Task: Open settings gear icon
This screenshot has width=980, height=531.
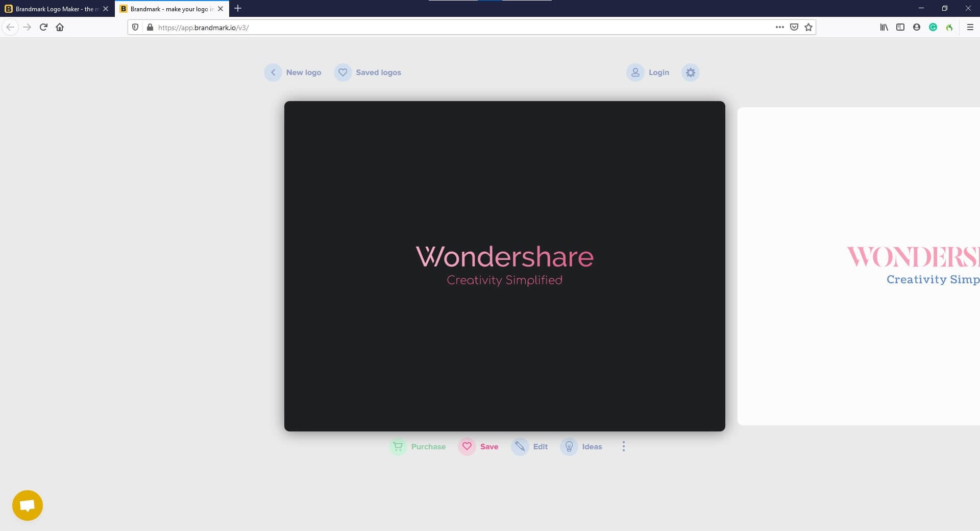Action: 691,73
